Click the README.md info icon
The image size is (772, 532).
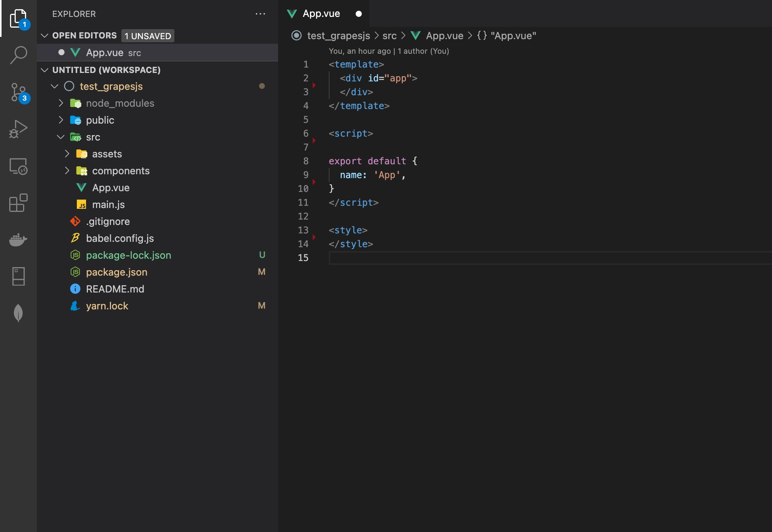[75, 289]
